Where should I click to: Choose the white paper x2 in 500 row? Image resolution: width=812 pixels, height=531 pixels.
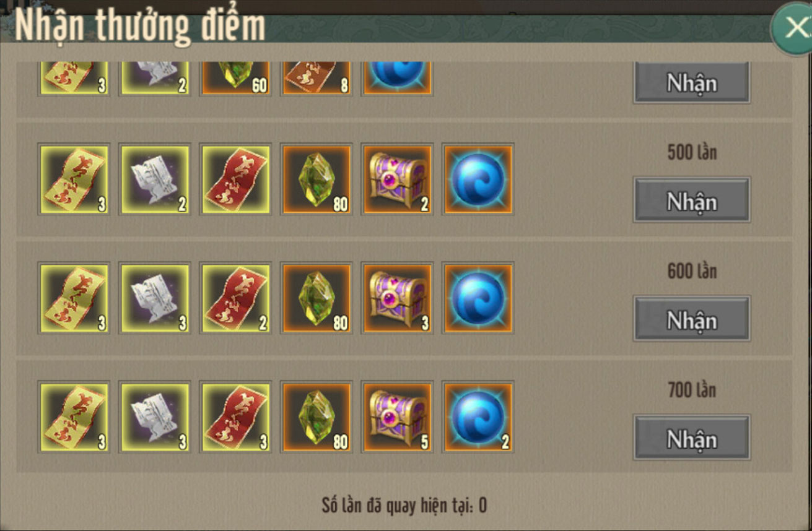(x=155, y=179)
